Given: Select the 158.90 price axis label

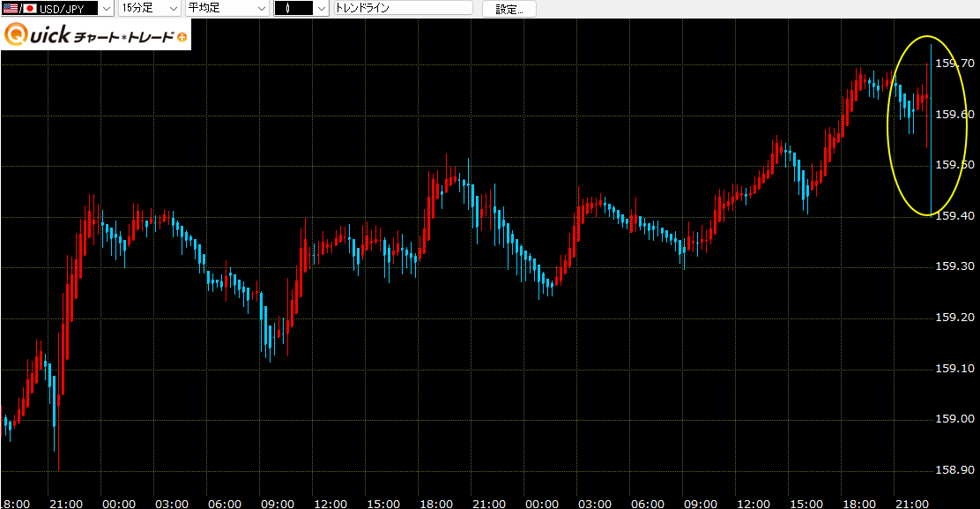Looking at the screenshot, I should 954,470.
